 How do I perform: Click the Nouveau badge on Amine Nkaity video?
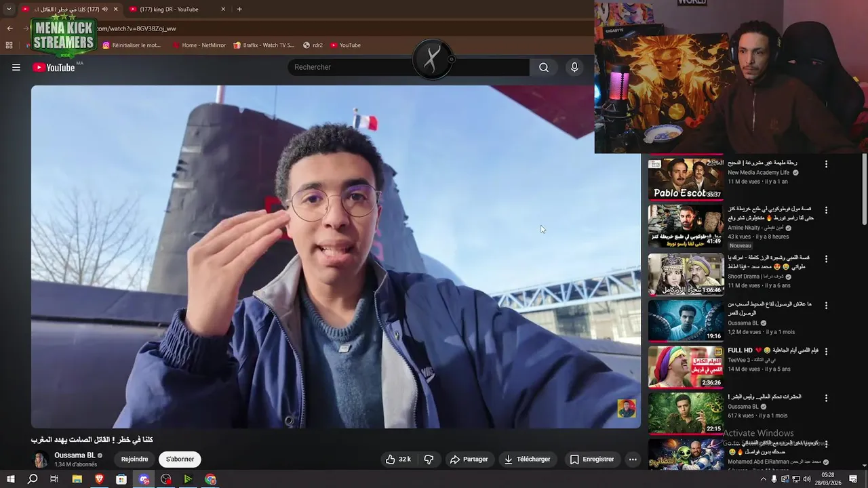click(741, 245)
